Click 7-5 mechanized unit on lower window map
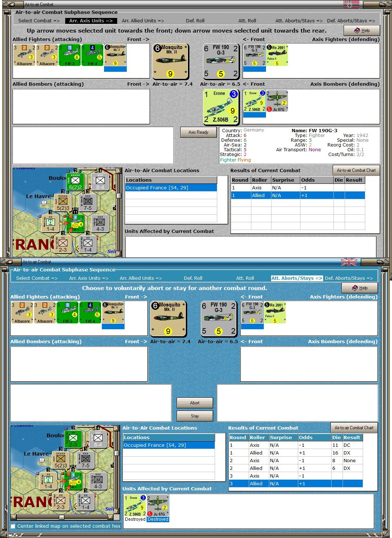 point(85,460)
